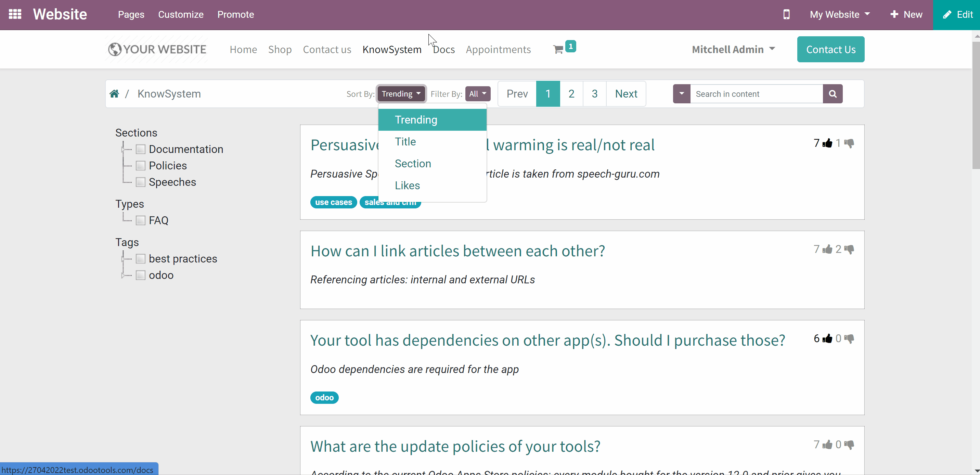Check the odoo tag checkbox
The height and width of the screenshot is (475, 980).
coord(140,275)
